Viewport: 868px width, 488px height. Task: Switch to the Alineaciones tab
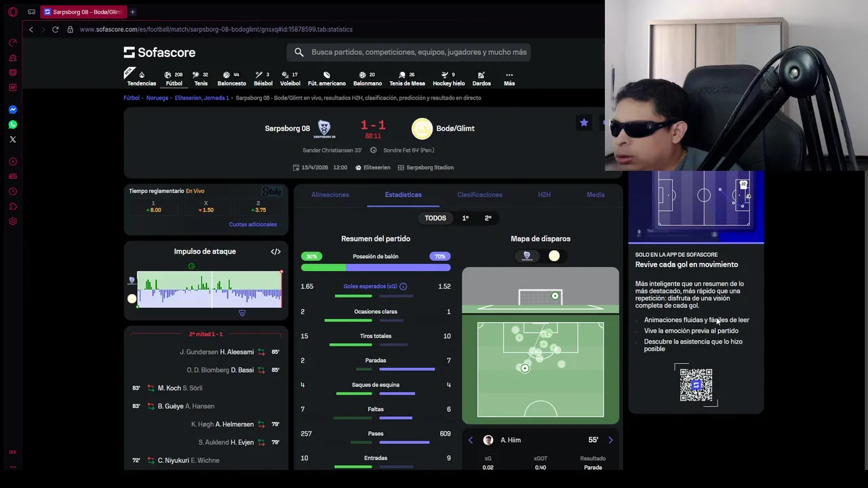(330, 195)
